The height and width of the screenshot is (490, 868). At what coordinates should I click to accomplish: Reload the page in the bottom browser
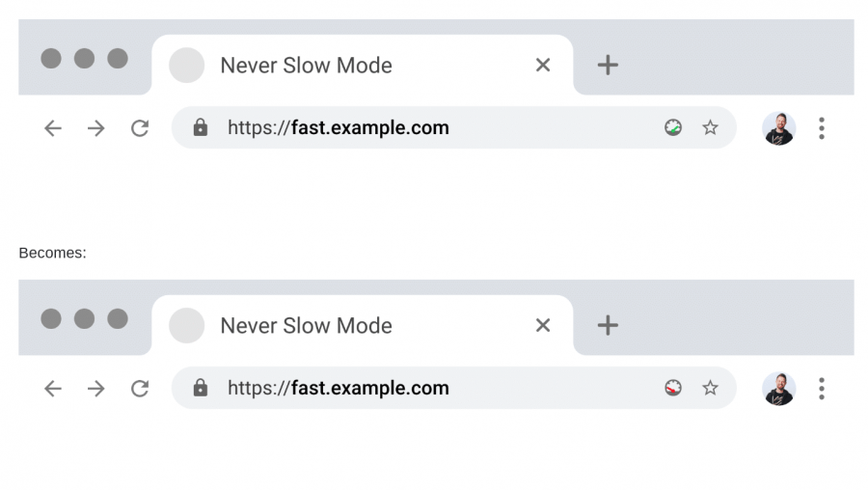(x=140, y=389)
